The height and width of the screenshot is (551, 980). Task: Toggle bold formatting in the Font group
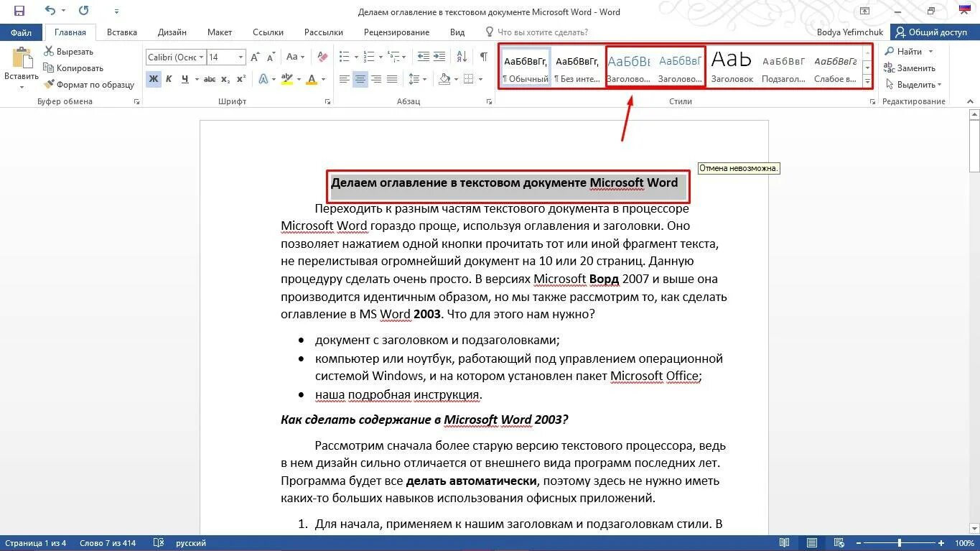pos(152,79)
